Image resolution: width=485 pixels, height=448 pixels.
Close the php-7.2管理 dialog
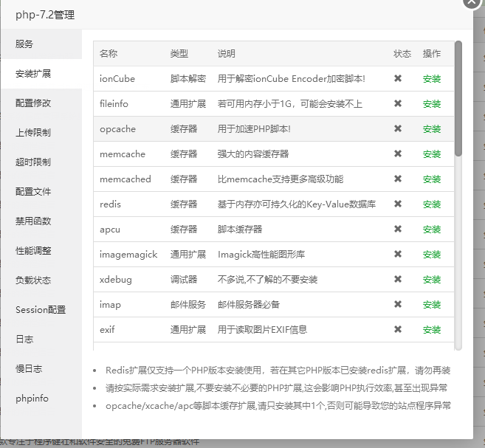coord(472,2)
